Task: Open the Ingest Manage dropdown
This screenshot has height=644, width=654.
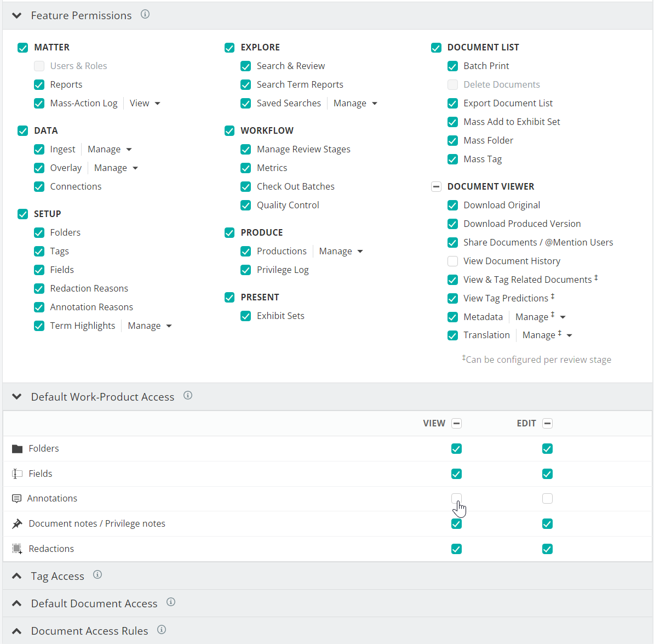Action: [x=110, y=149]
